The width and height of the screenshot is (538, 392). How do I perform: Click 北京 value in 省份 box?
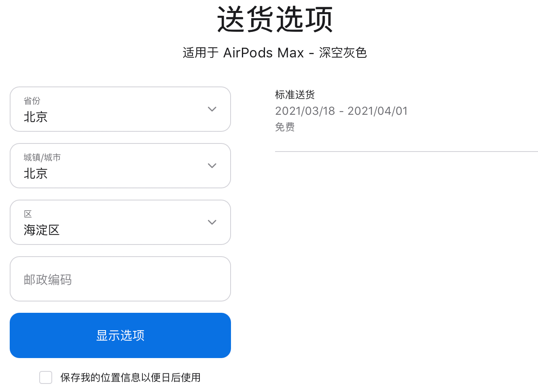36,117
